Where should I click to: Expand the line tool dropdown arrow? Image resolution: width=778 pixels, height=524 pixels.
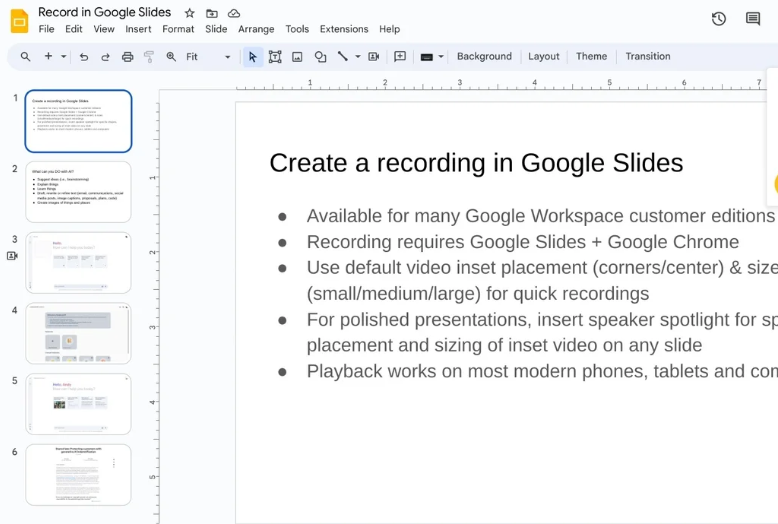pos(358,57)
